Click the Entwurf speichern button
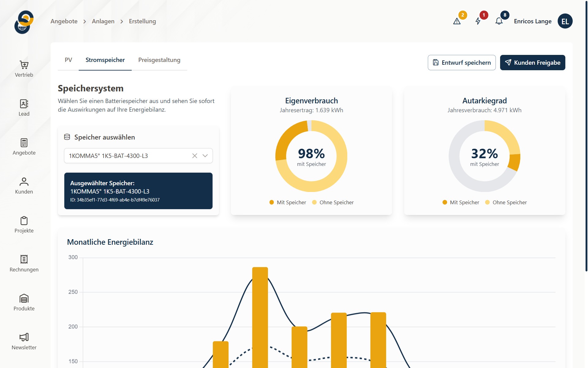Viewport: 588px width, 368px height. pos(462,63)
